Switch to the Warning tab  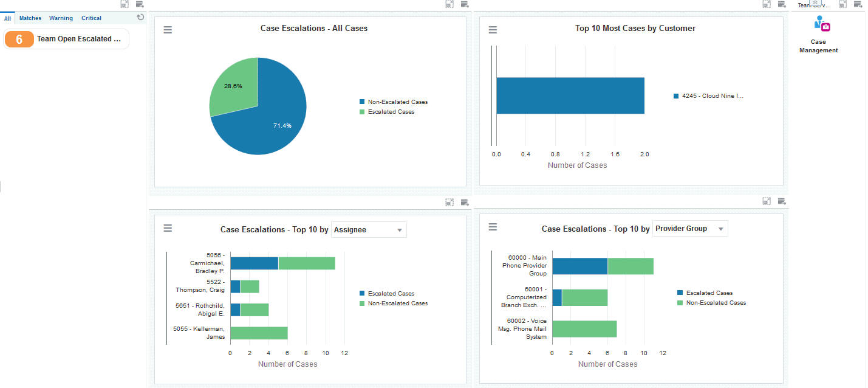pyautogui.click(x=61, y=18)
